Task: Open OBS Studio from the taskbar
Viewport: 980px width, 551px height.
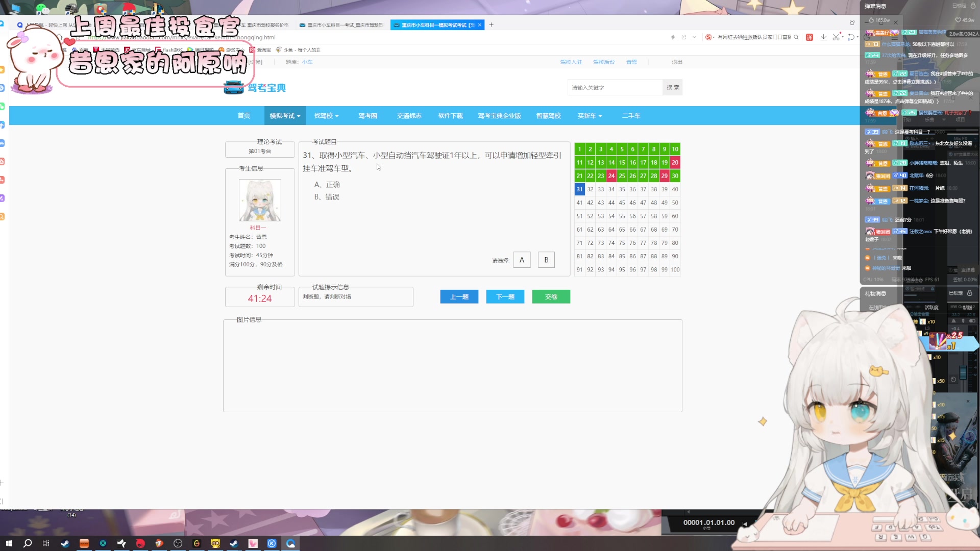Action: [x=178, y=543]
